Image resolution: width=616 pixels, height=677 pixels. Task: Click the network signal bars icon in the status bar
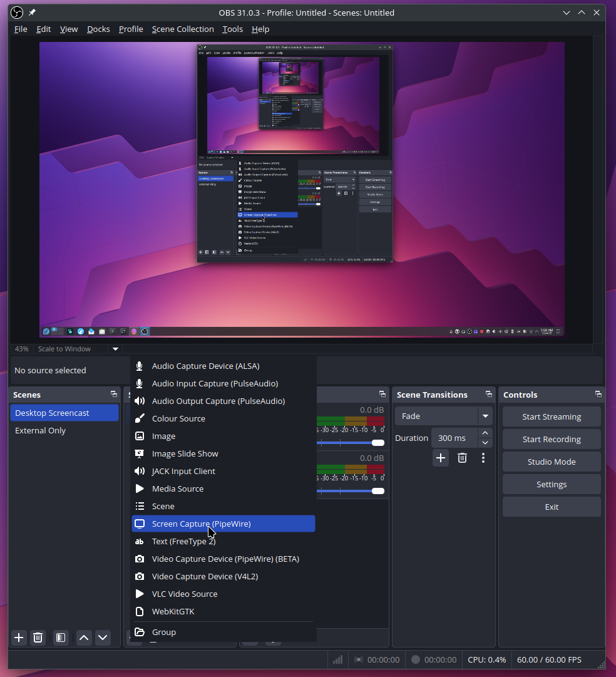pos(337,659)
